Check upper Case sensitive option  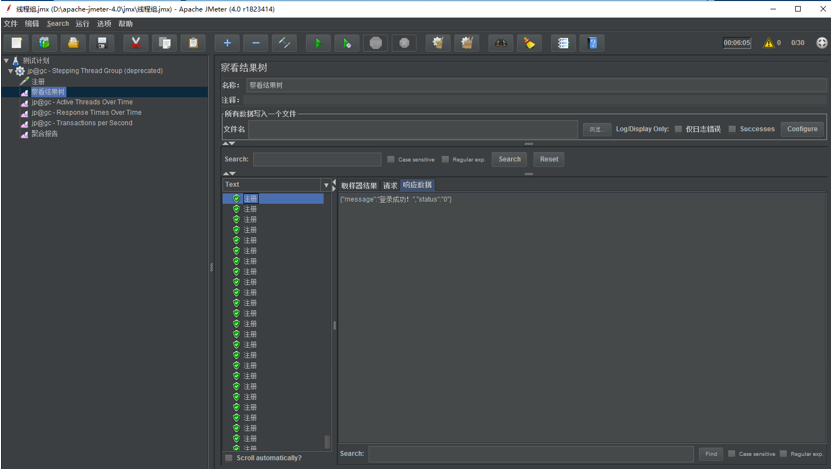(391, 159)
